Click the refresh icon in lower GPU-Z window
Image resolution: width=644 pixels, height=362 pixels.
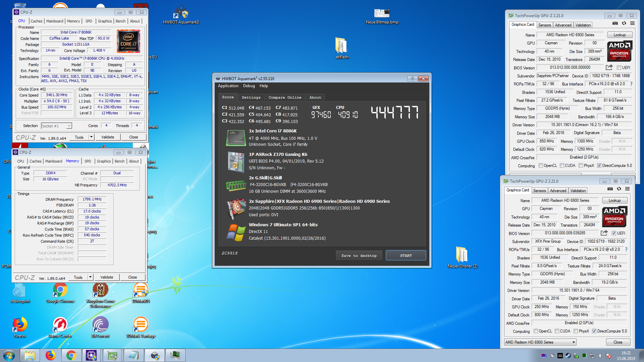tap(619, 189)
